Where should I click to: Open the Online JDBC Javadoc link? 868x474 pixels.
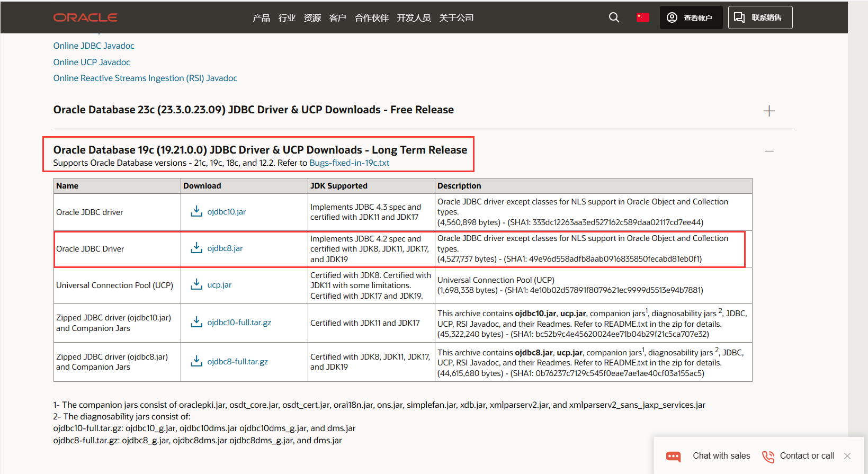(x=94, y=46)
